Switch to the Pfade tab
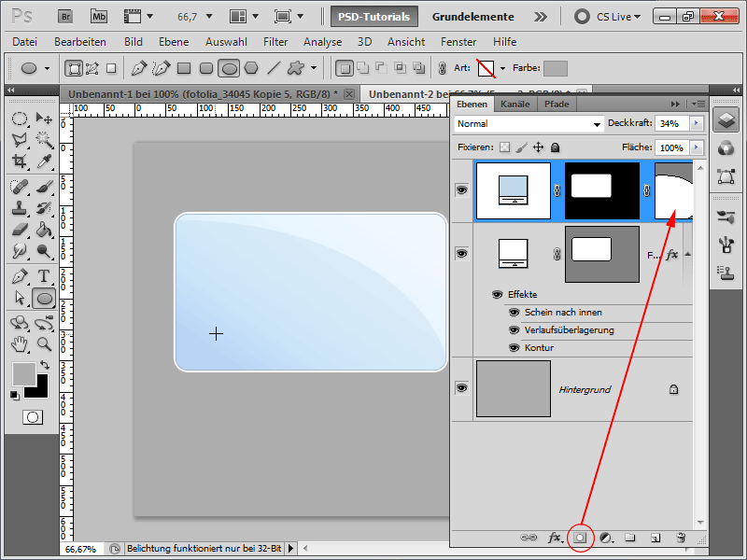 (557, 105)
